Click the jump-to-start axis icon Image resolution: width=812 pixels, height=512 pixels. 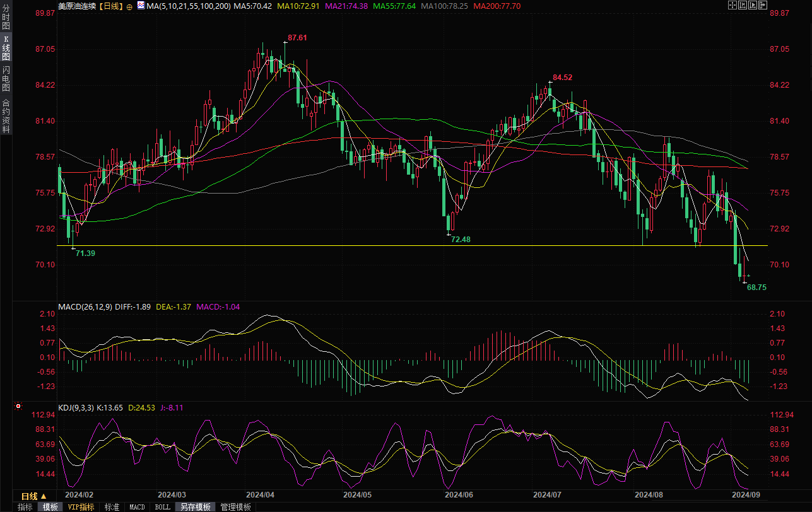[x=742, y=5]
